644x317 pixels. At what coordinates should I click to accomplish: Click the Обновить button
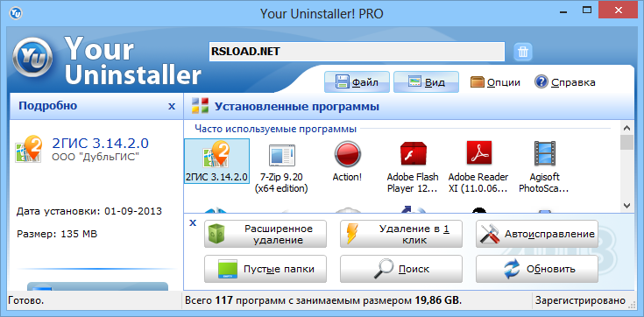pyautogui.click(x=537, y=269)
